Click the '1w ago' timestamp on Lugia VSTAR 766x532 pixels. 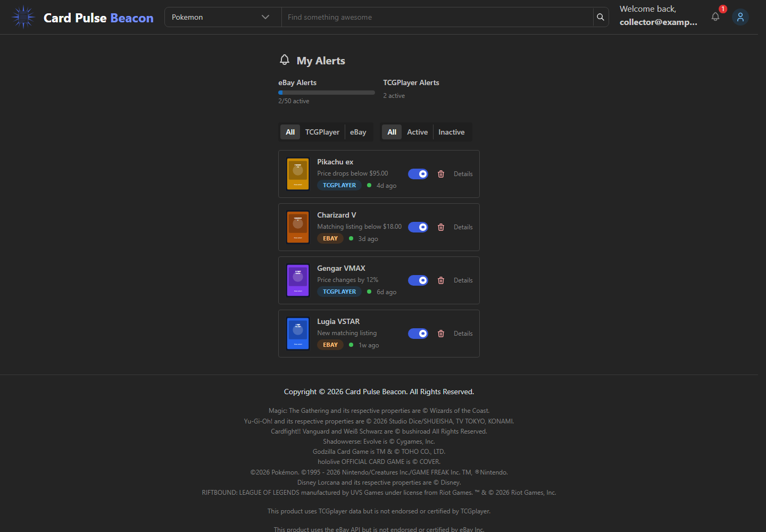point(369,345)
